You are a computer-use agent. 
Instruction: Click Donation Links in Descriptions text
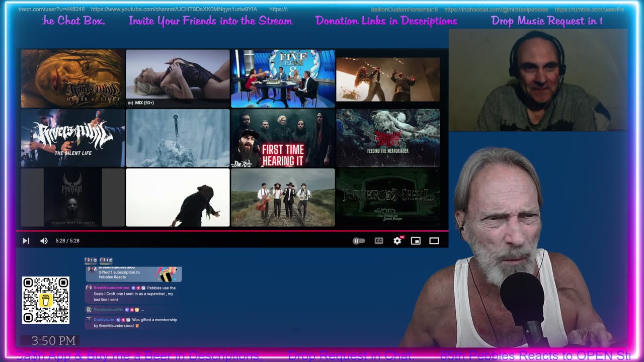point(386,21)
